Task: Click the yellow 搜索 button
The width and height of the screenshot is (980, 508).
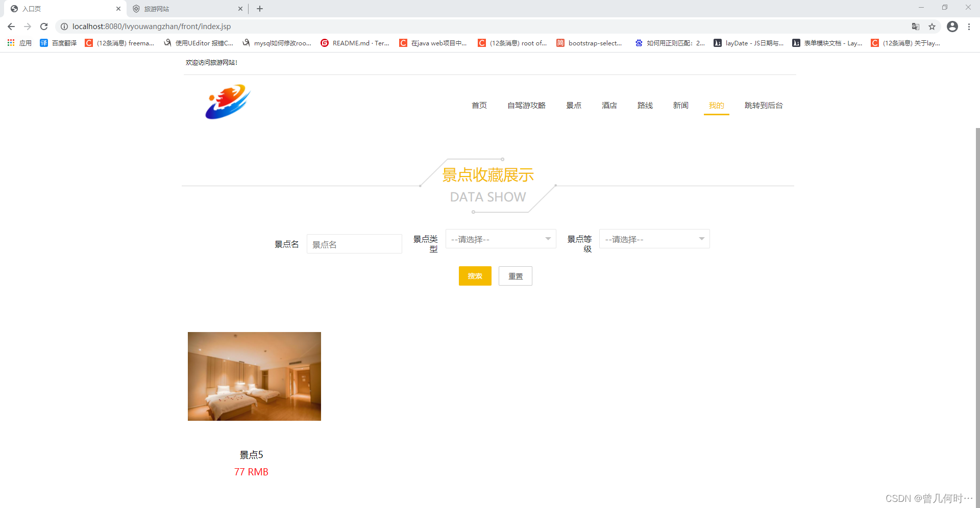Action: [475, 276]
